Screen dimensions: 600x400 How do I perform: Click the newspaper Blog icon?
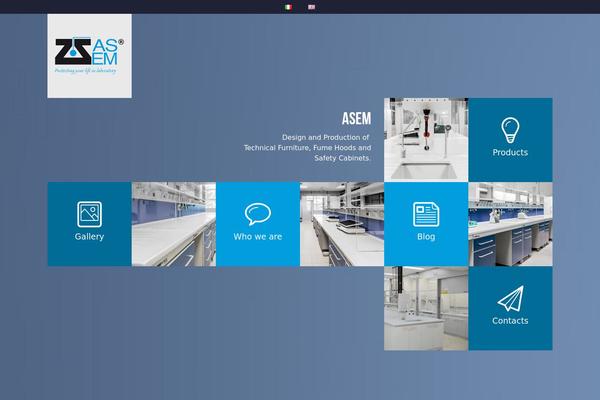(426, 214)
